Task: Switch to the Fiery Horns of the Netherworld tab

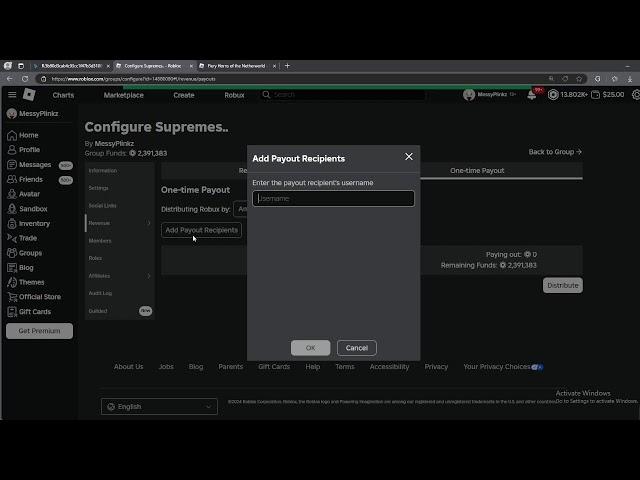Action: (x=237, y=66)
